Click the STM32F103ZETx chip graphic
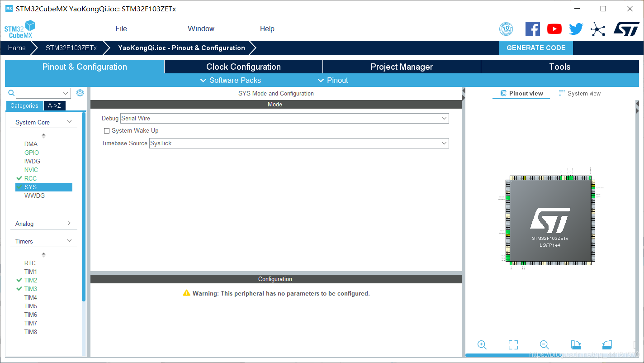The height and width of the screenshot is (363, 644). coord(550,220)
